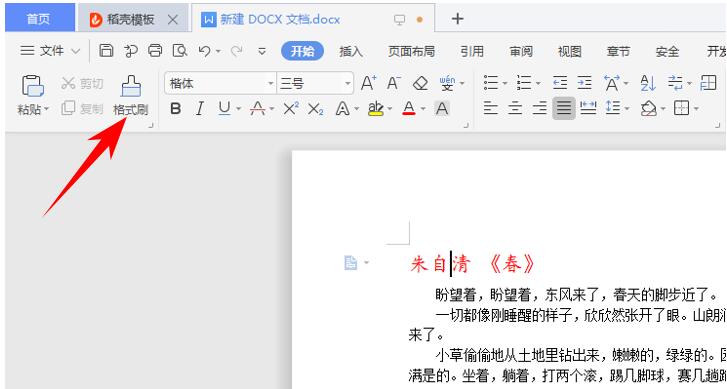Click the Text Effects outlined A icon

[343, 108]
